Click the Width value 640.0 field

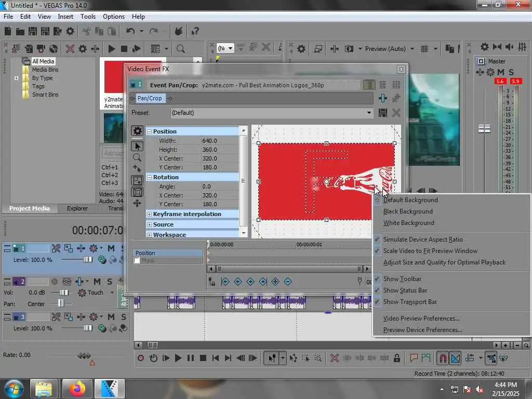(x=220, y=141)
